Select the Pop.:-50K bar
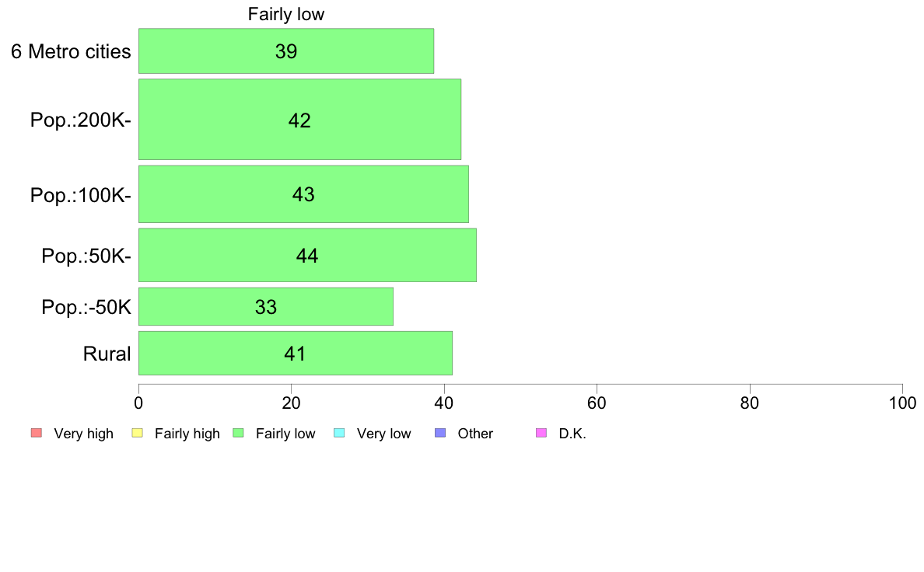Viewport: 924px width, 572px height. pyautogui.click(x=265, y=306)
